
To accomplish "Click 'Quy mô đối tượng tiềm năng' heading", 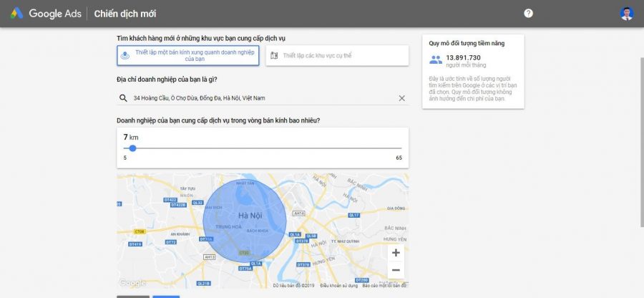I will 467,43.
